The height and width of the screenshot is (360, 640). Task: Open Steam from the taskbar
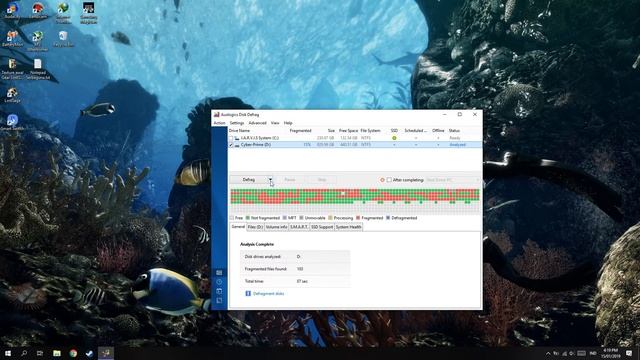pyautogui.click(x=89, y=353)
